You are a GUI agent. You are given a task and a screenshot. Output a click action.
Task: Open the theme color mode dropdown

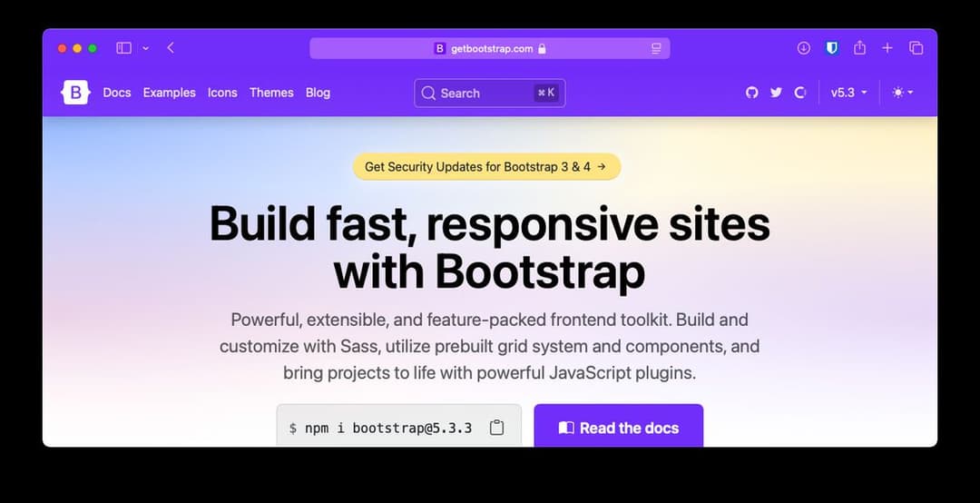tap(903, 93)
